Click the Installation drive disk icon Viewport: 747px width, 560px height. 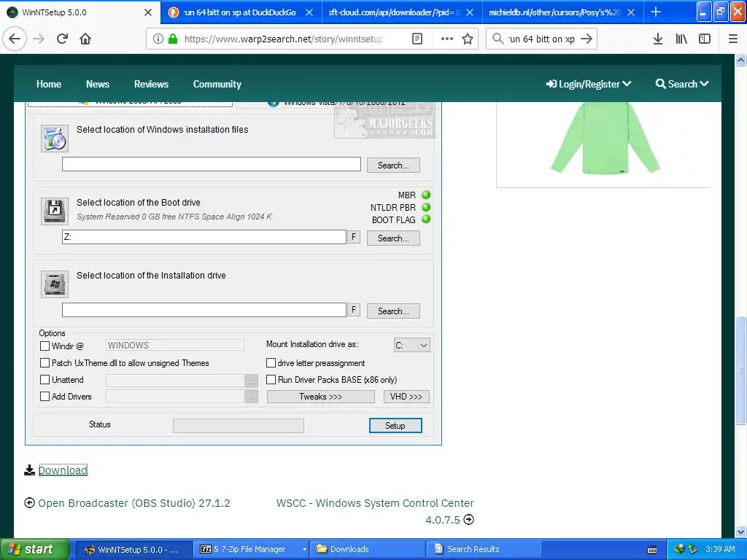(54, 284)
